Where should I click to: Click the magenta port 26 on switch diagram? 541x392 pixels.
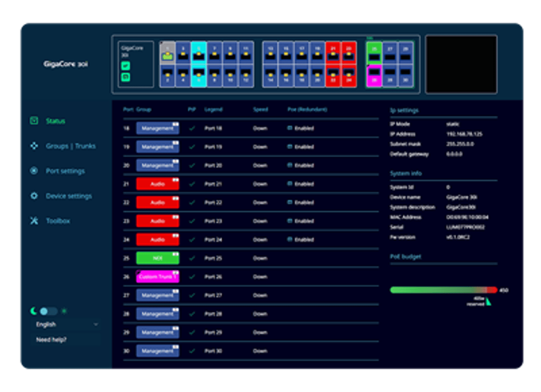point(374,76)
